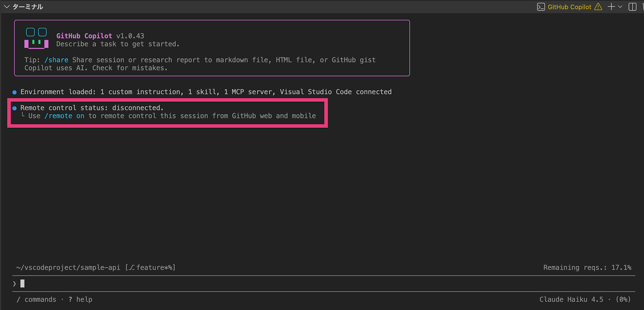Click the "? help" hint
644x310 pixels.
80,299
